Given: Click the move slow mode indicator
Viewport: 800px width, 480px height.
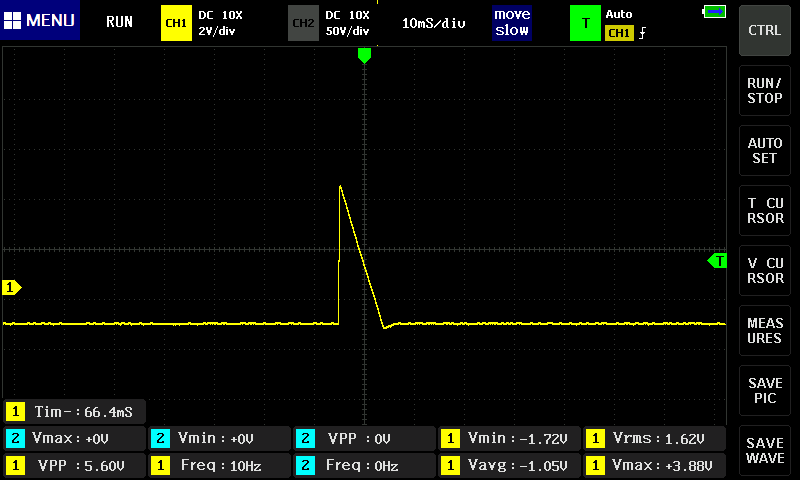Looking at the screenshot, I should [x=511, y=22].
